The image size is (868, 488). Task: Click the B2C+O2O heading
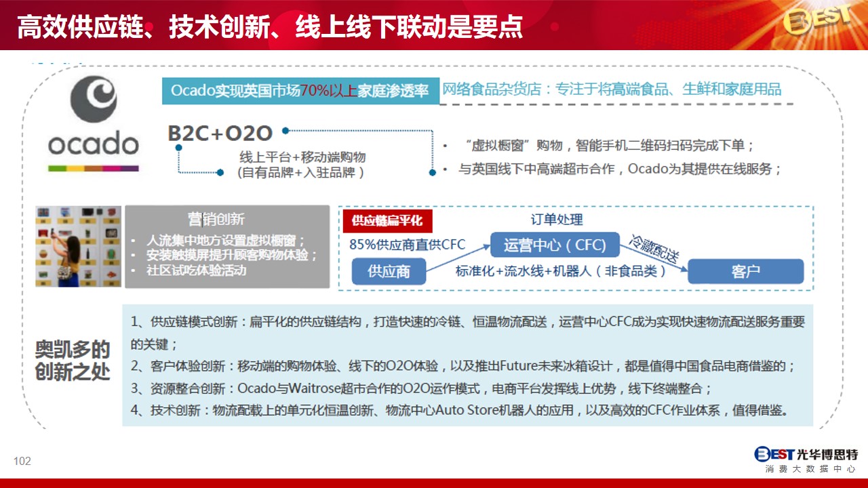[x=220, y=134]
